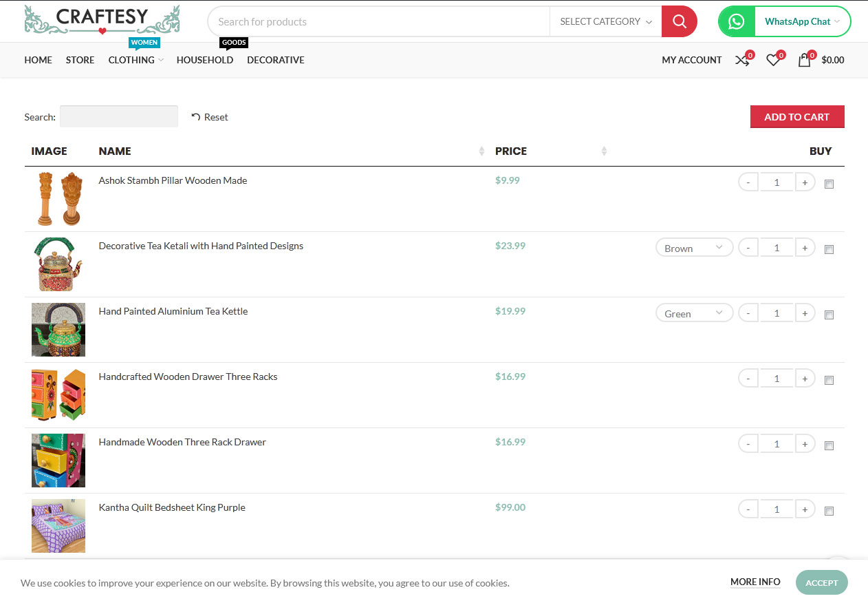Open More Info about cookies
The image size is (868, 603).
(755, 582)
